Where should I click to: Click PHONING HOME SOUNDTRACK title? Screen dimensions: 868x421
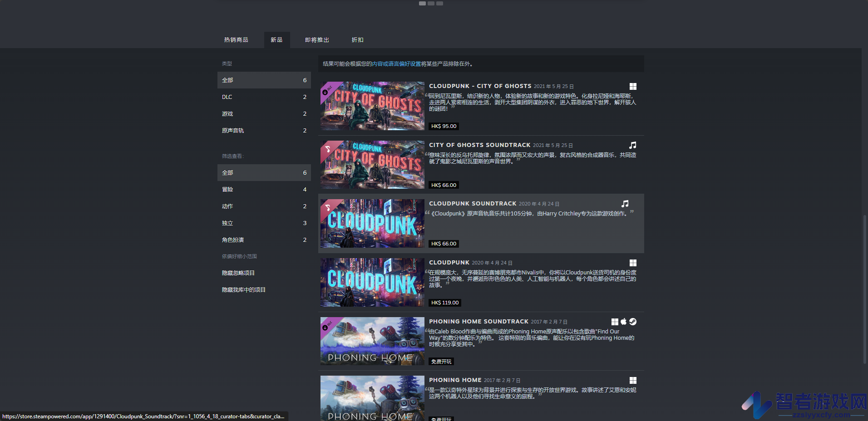(479, 322)
